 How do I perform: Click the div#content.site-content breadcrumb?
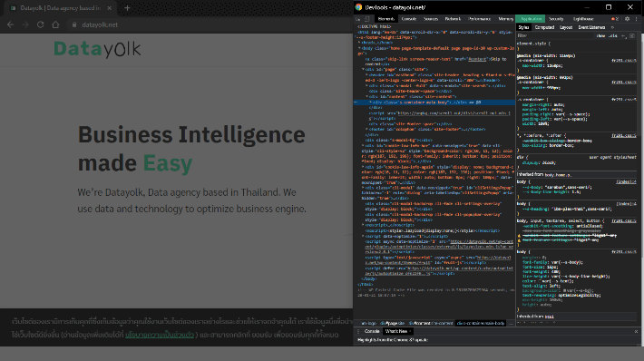[431, 323]
